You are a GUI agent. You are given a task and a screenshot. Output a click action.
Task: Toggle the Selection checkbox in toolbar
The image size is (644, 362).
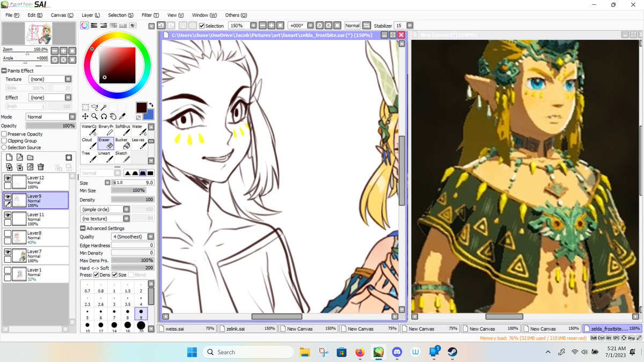click(202, 26)
